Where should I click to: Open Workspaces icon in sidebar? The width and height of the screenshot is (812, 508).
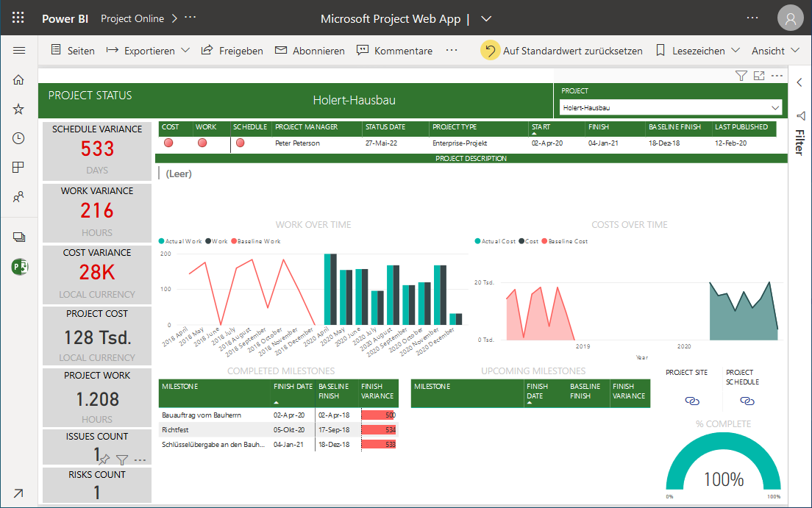click(19, 237)
